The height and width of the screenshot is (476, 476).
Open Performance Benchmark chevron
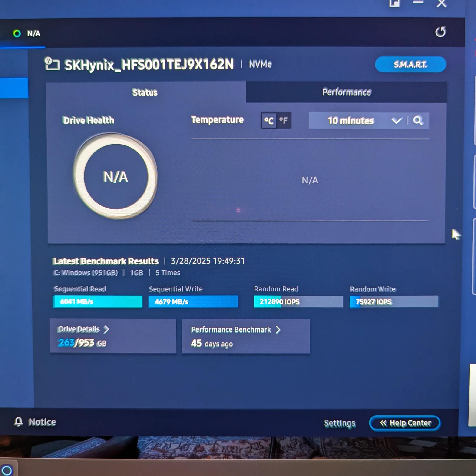pos(278,330)
